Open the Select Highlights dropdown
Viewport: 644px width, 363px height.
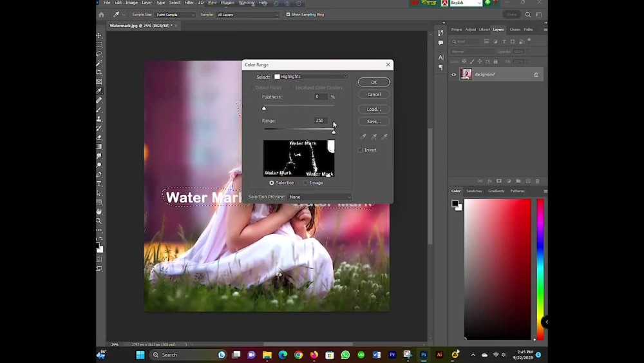pos(311,77)
